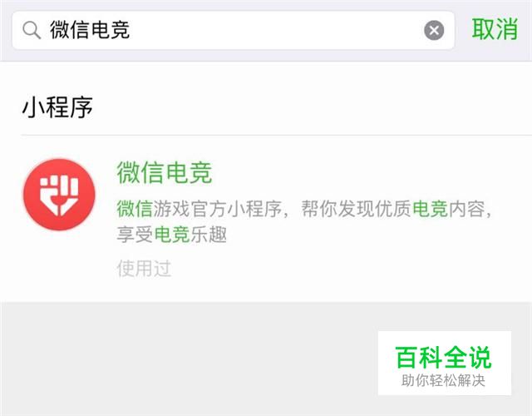Tap the description line starting 微信游戏官方小程序

304,209
